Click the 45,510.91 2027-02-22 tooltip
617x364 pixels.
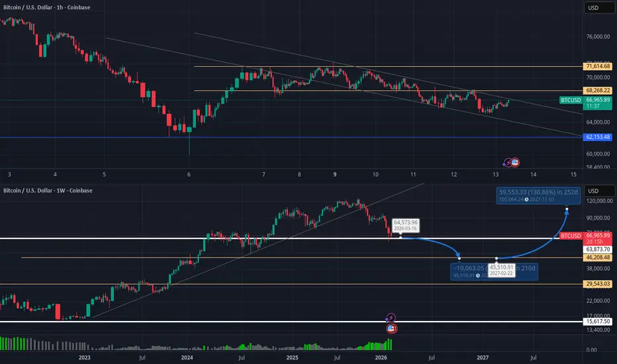coord(501,270)
